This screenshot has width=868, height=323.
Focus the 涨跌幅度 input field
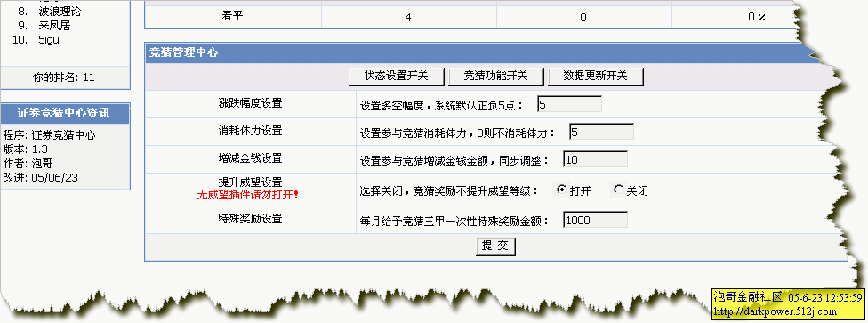click(569, 104)
